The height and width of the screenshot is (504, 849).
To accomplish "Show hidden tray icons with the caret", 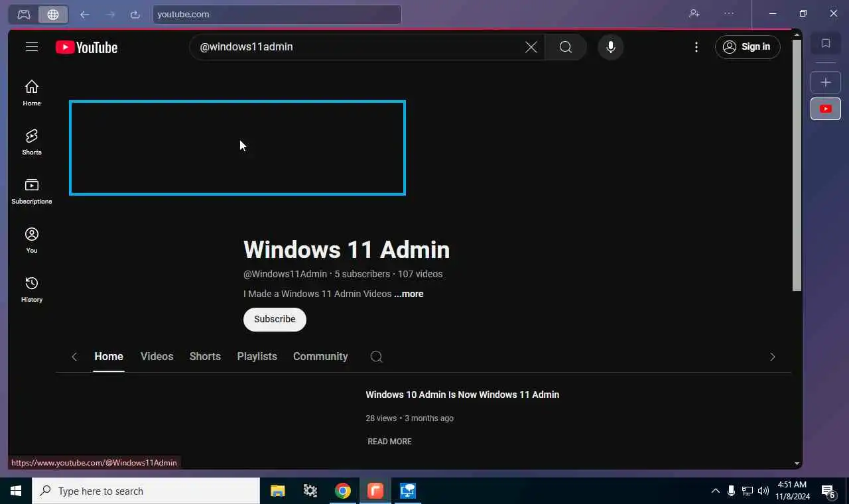I will pos(715,491).
